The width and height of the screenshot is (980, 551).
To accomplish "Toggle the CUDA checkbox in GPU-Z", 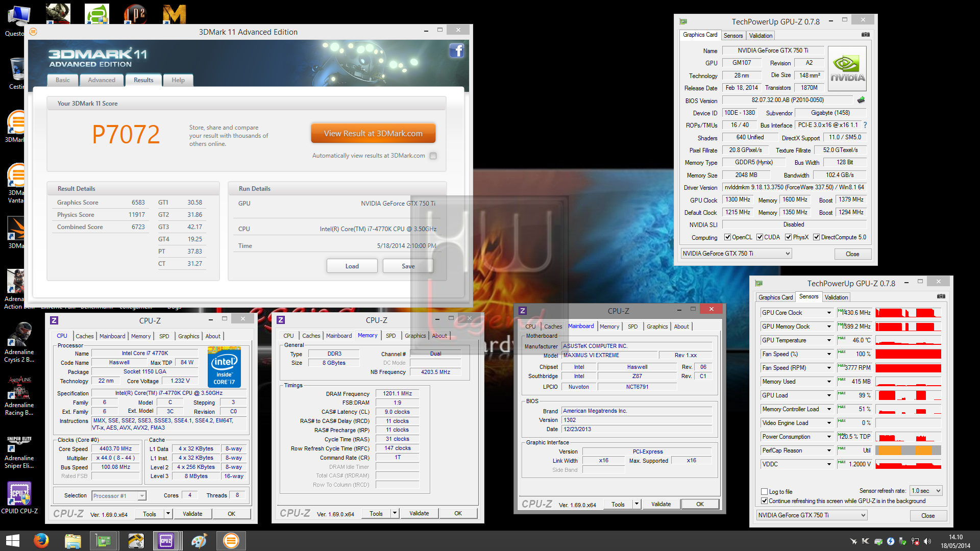I will 759,237.
